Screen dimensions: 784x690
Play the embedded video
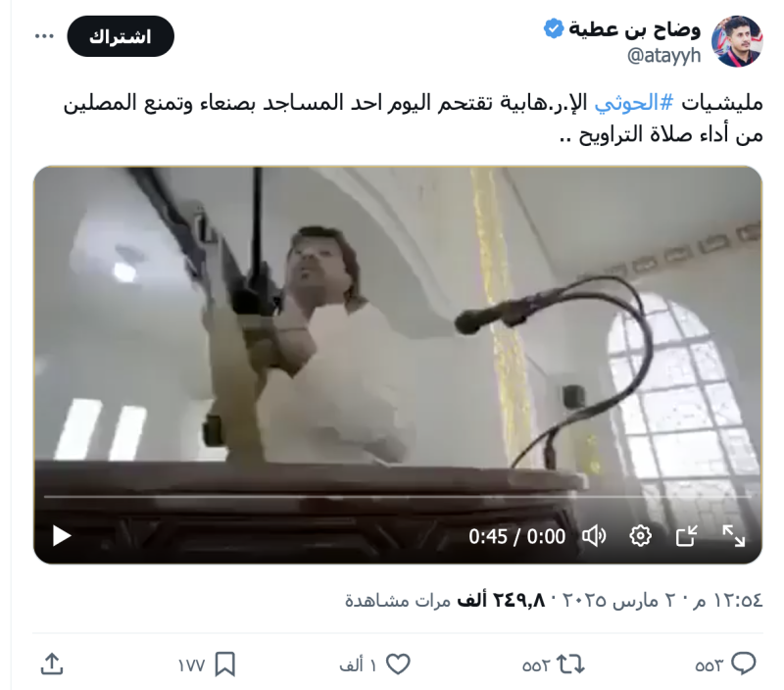[x=62, y=536]
